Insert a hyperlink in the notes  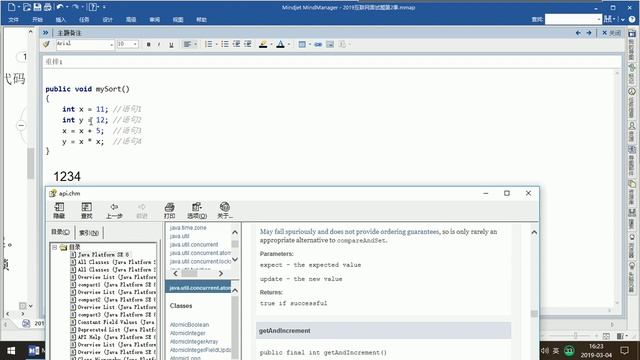(x=318, y=44)
